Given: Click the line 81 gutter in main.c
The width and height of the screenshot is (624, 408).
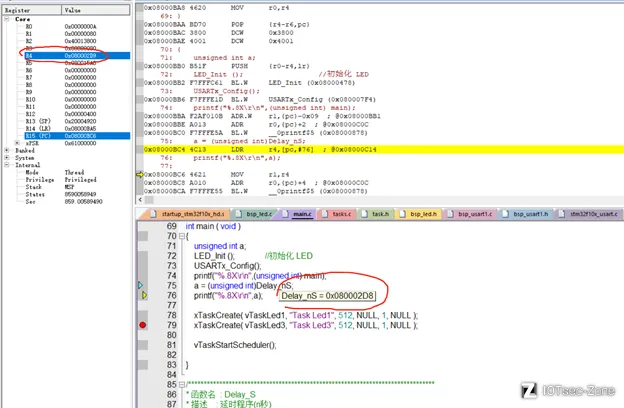Looking at the screenshot, I should [x=143, y=345].
